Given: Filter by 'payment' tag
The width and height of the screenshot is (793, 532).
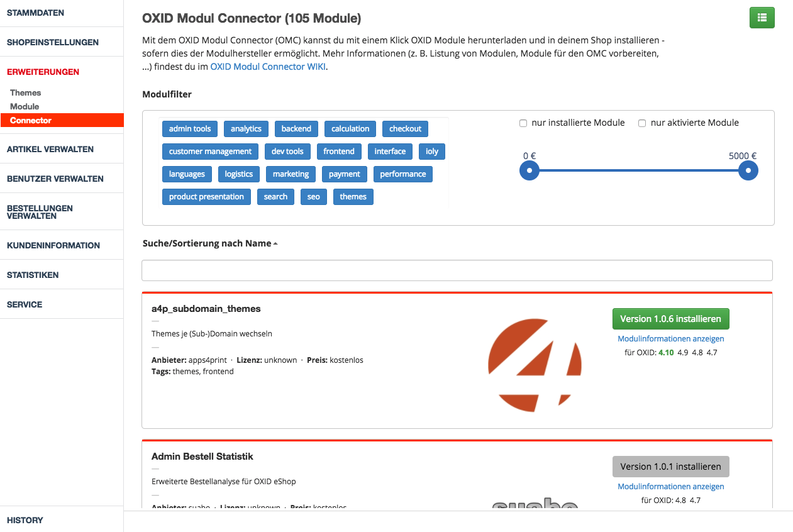Looking at the screenshot, I should [345, 174].
